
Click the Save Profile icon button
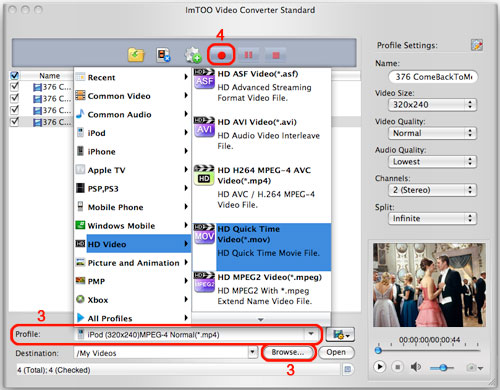pyautogui.click(x=340, y=335)
